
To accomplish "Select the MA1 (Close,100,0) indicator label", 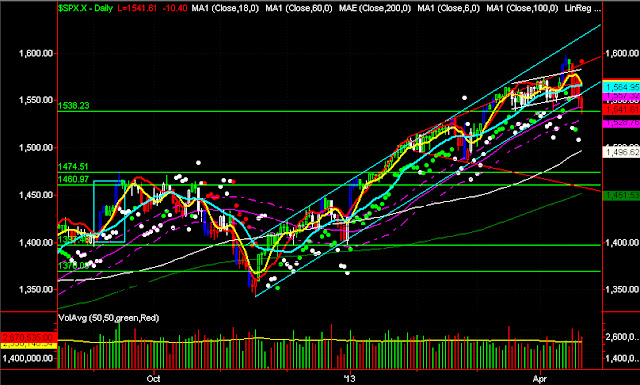I will (x=522, y=8).
